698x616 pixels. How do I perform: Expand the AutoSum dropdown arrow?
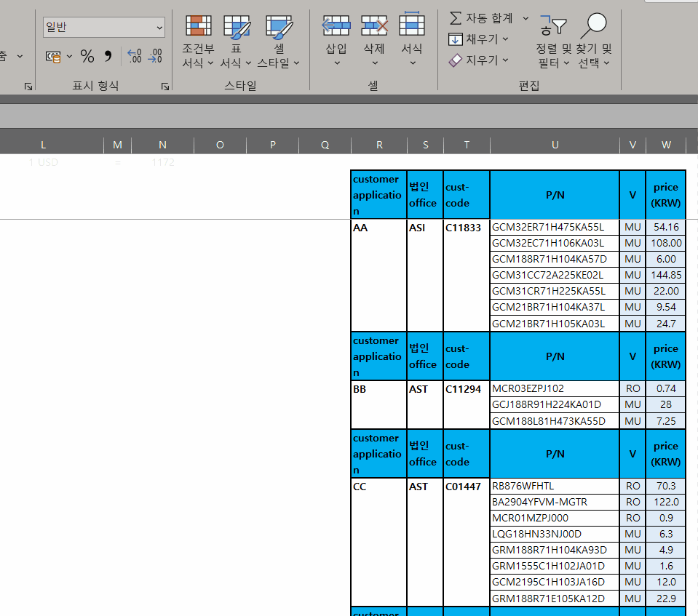pos(526,18)
